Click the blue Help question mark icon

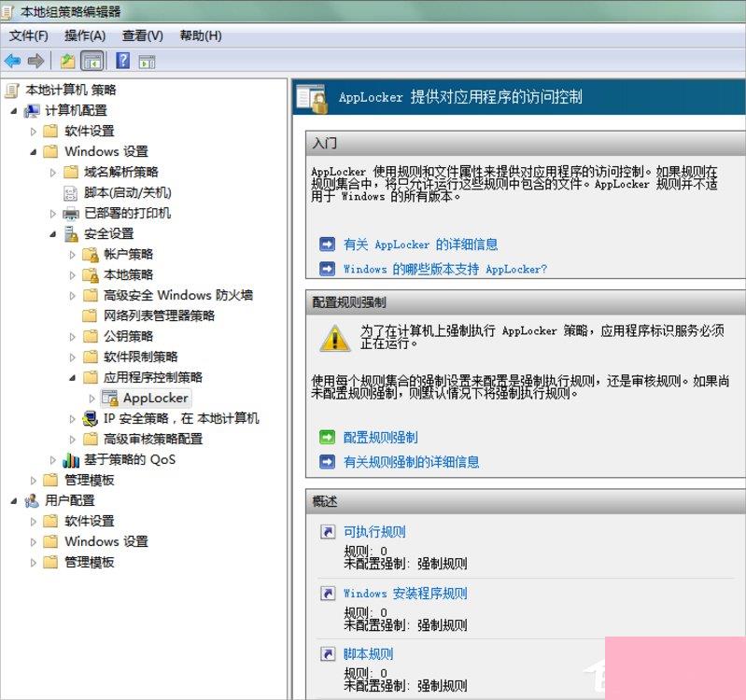click(122, 61)
